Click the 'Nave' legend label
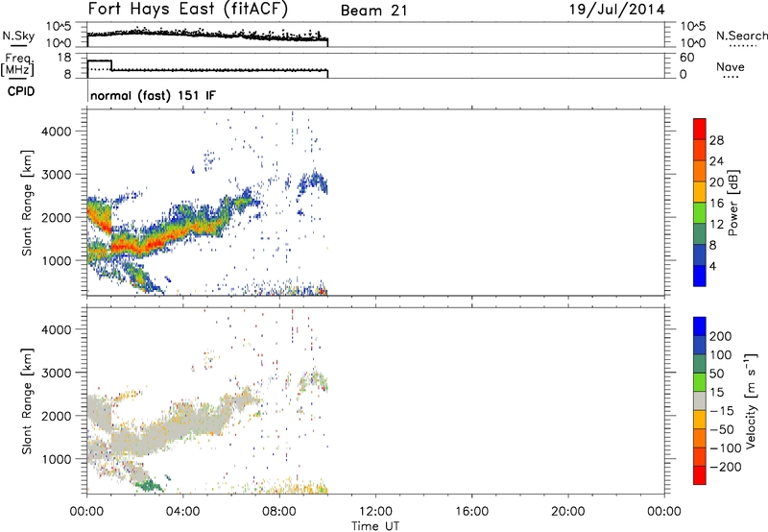 pos(731,66)
